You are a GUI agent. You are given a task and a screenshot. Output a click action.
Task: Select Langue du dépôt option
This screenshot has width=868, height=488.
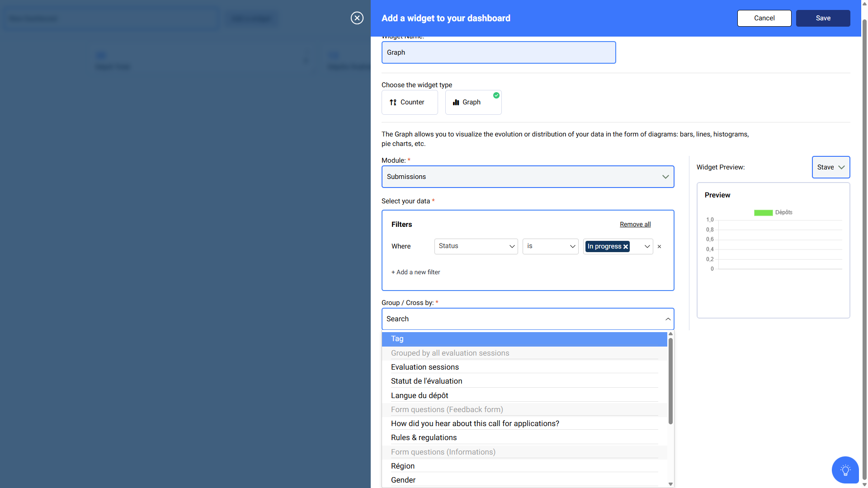[419, 395]
